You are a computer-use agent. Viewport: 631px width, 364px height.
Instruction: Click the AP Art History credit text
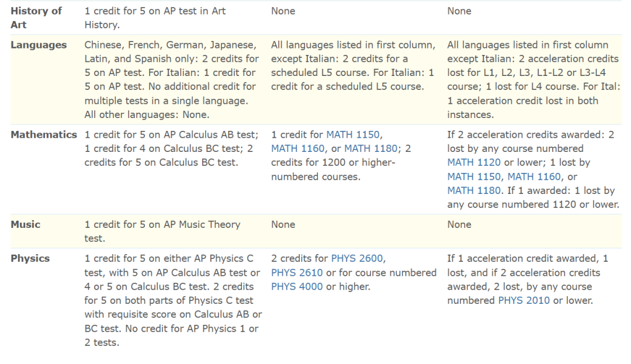point(155,18)
